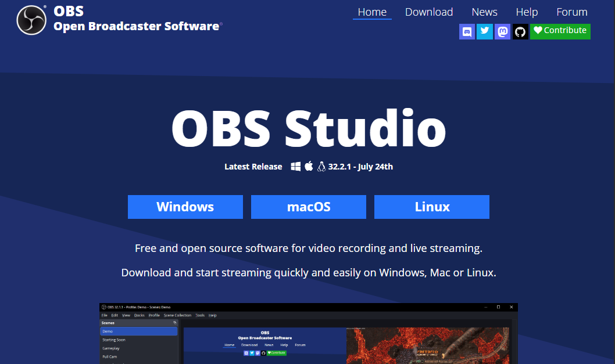Click the Scenes panel header in app screenshot
The image size is (615, 364).
click(139, 323)
